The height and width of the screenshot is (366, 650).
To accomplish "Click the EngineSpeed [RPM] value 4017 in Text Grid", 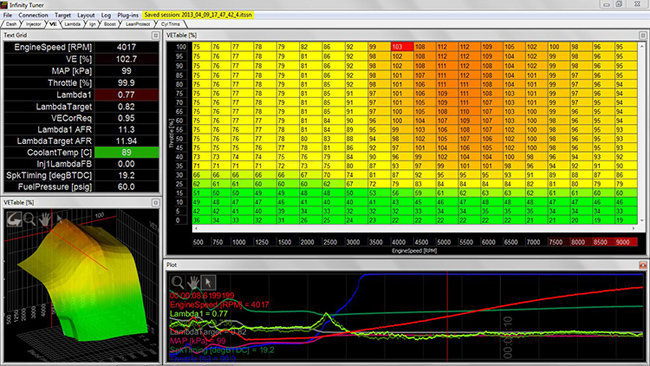I will pos(126,47).
